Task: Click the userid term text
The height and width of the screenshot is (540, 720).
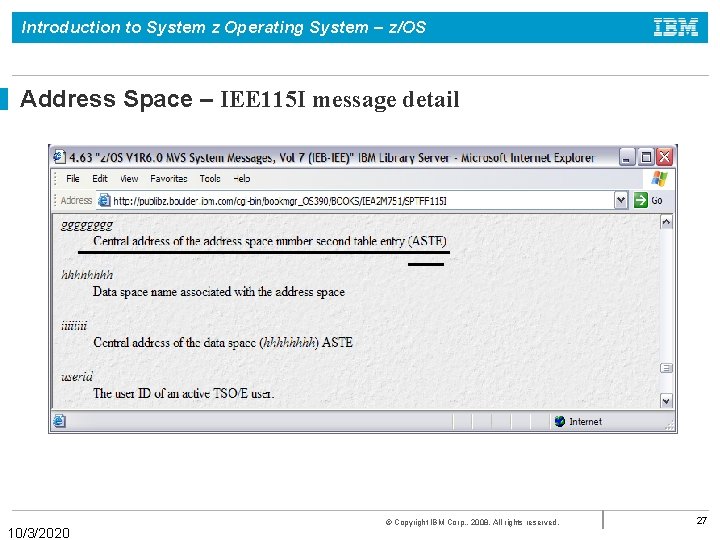Action: point(77,377)
